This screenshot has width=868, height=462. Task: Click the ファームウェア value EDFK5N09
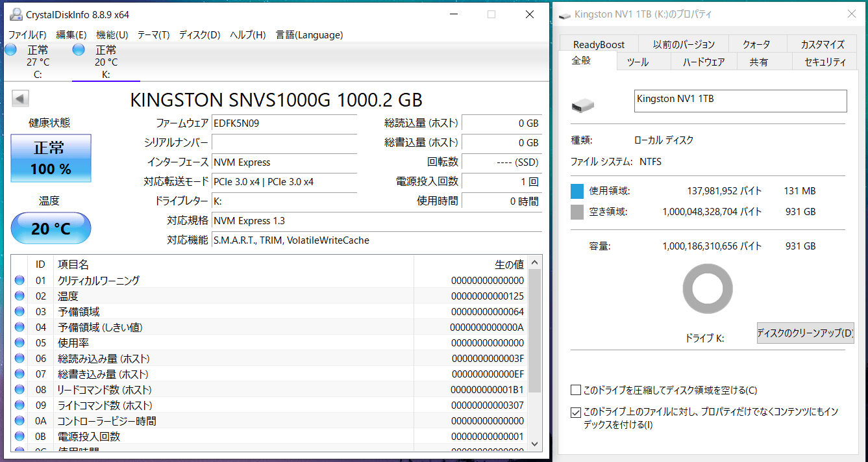284,123
